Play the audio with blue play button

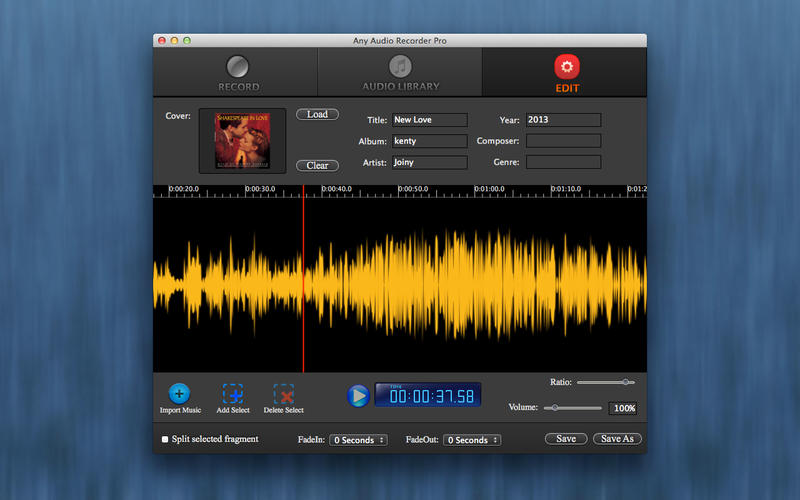[358, 396]
